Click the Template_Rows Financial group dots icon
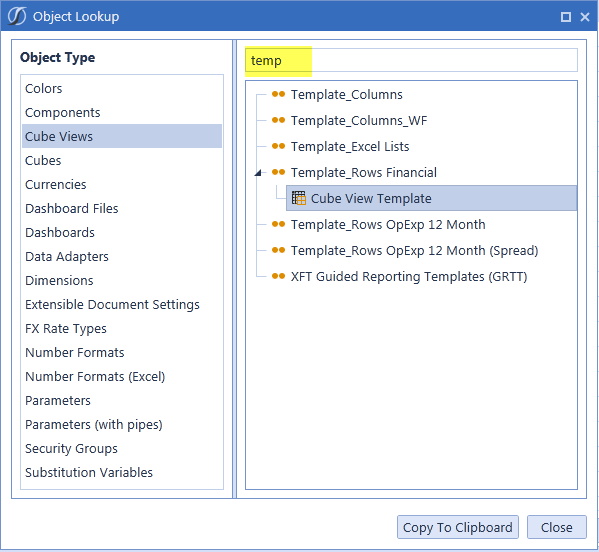 coord(278,172)
